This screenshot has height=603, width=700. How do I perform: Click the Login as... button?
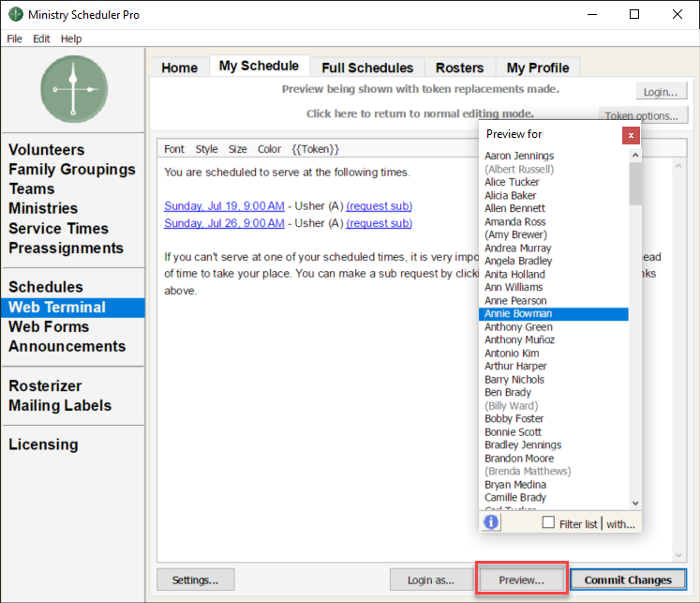click(431, 580)
